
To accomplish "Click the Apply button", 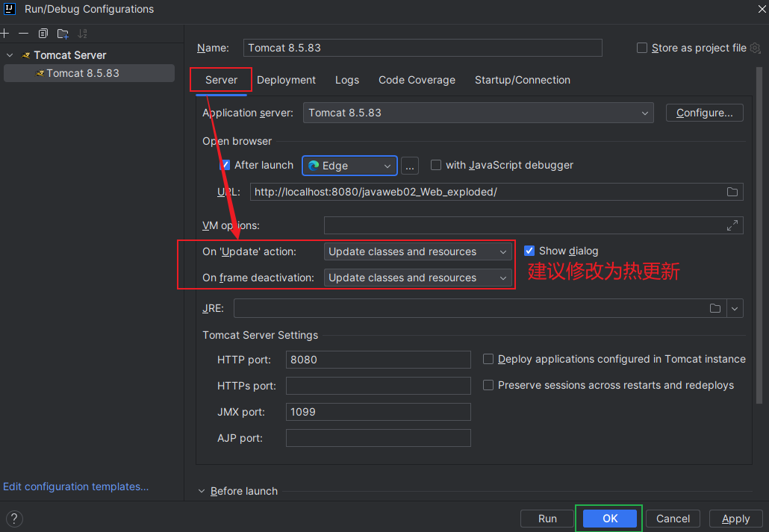I will tap(735, 519).
